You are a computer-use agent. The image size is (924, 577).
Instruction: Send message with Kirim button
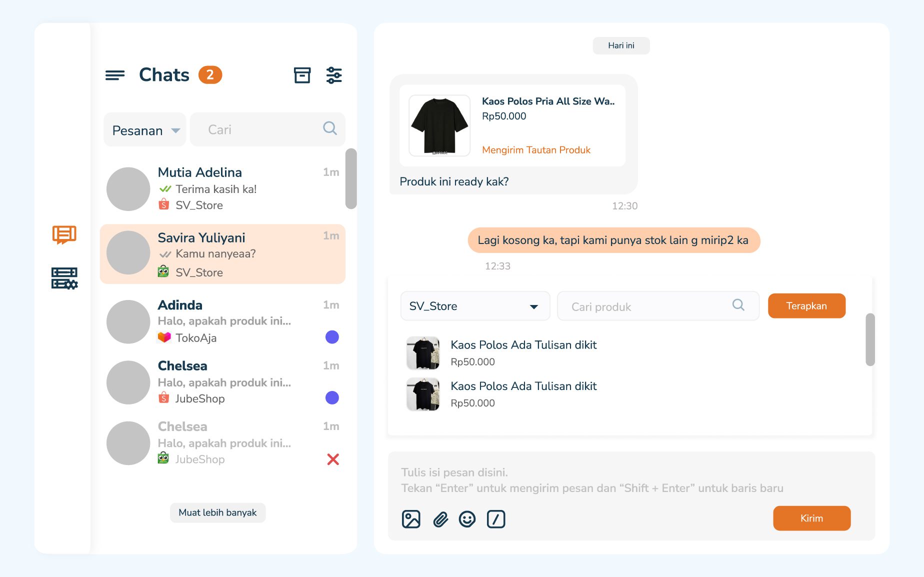[x=811, y=518]
